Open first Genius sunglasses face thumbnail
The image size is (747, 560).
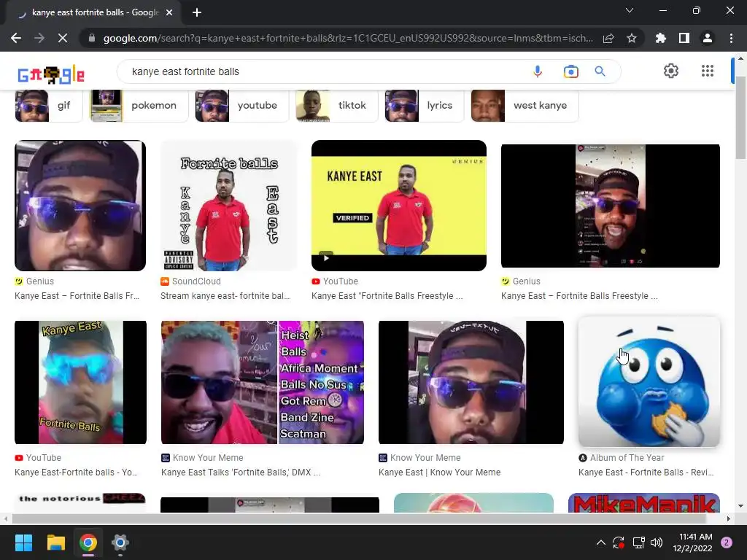[80, 205]
